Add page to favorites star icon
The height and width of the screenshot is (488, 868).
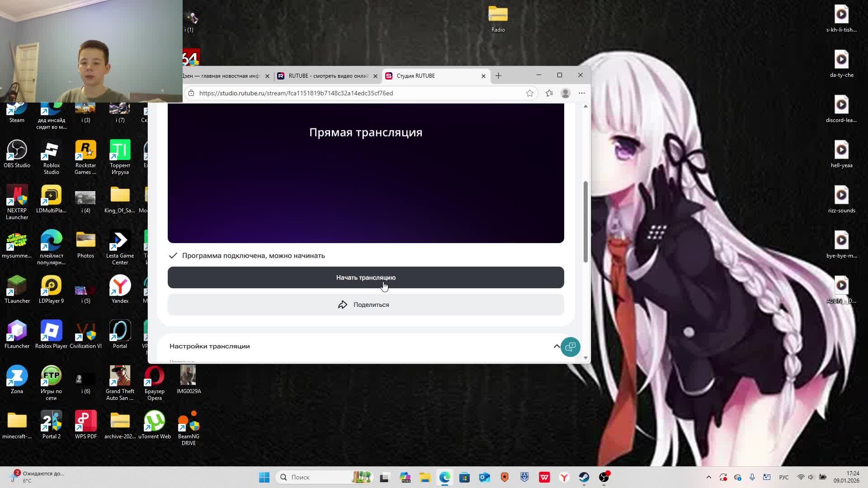point(530,93)
